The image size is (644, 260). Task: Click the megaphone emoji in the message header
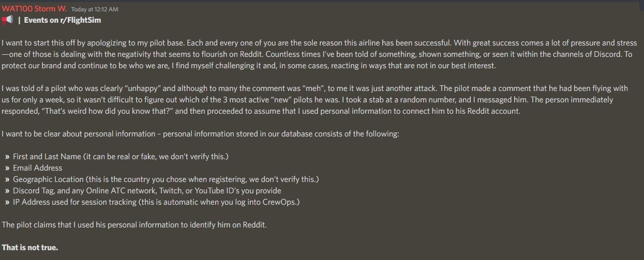click(x=7, y=20)
